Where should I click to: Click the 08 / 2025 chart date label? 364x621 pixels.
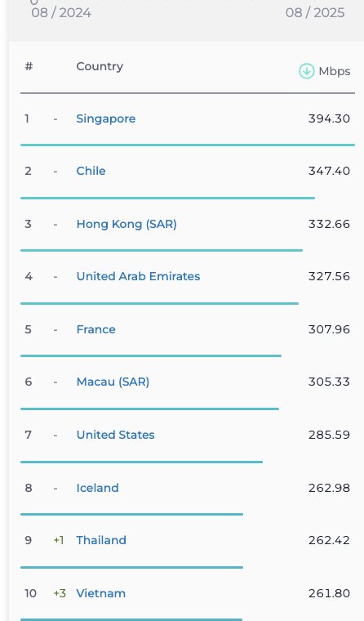tap(315, 13)
